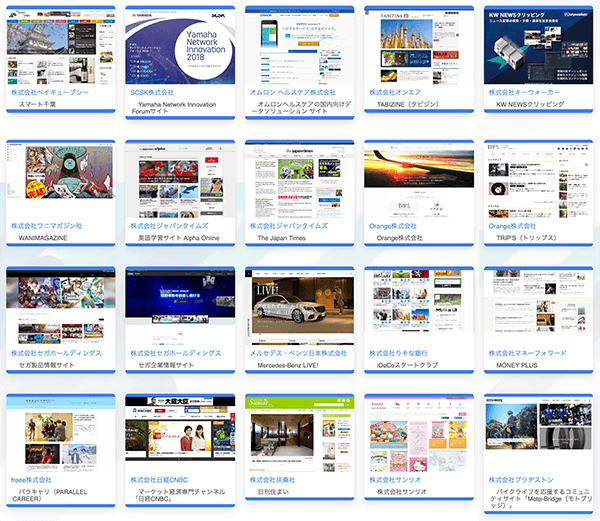Select The Japan Times caption text
Image resolution: width=600 pixels, height=521 pixels.
pyautogui.click(x=282, y=238)
